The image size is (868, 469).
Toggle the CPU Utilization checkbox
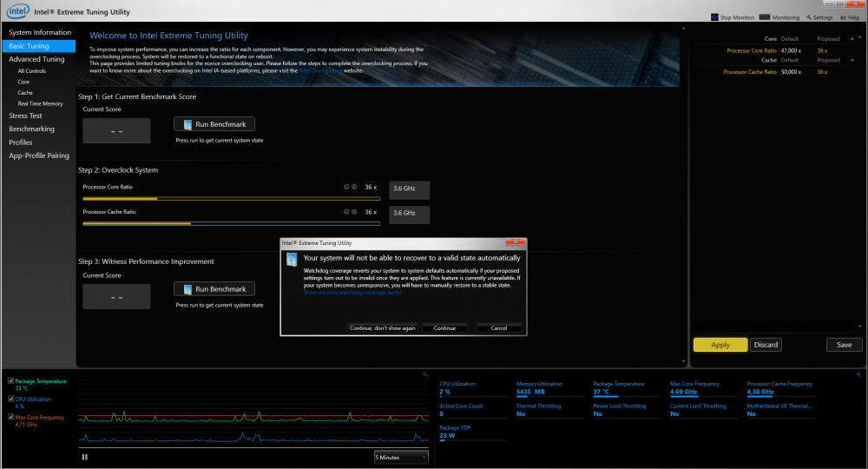click(10, 399)
